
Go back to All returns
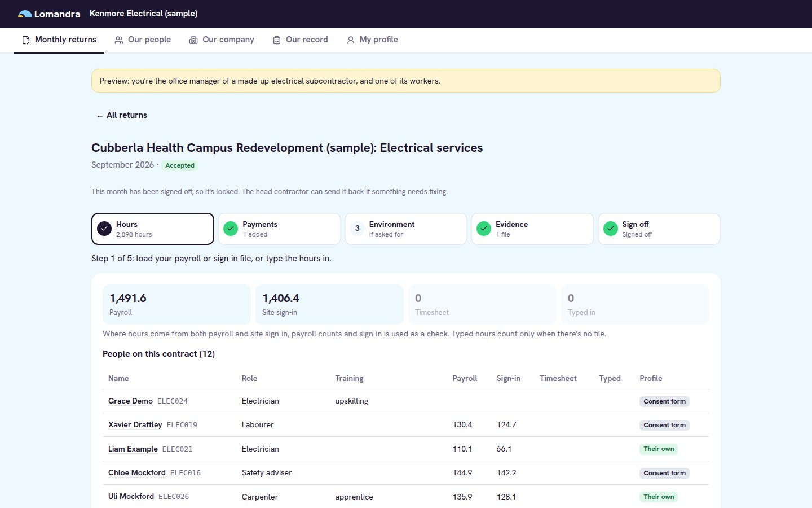pos(122,115)
